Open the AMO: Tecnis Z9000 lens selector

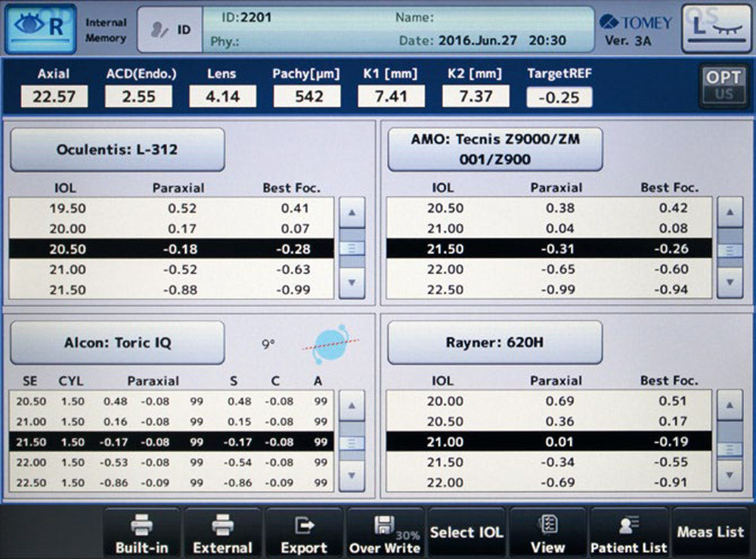coord(495,149)
